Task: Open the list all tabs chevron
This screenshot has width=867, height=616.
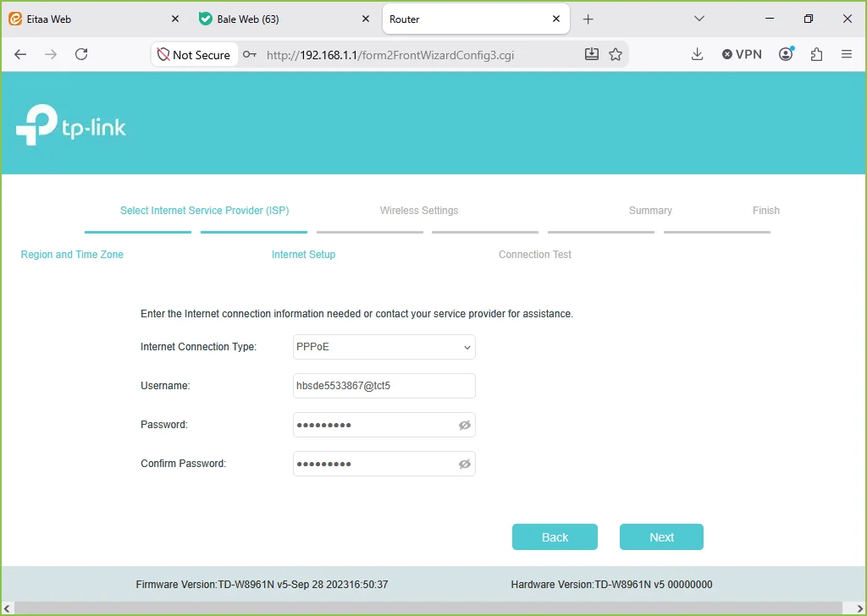Action: pyautogui.click(x=699, y=19)
